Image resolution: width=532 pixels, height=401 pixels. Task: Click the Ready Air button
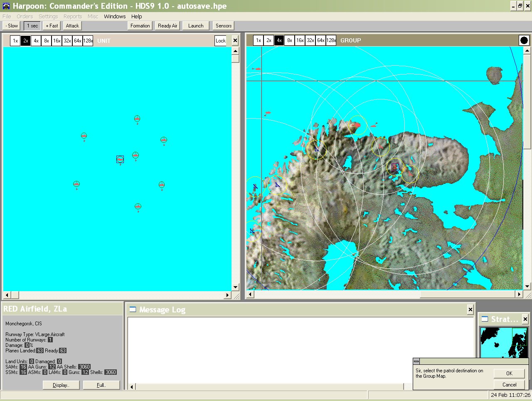point(167,26)
